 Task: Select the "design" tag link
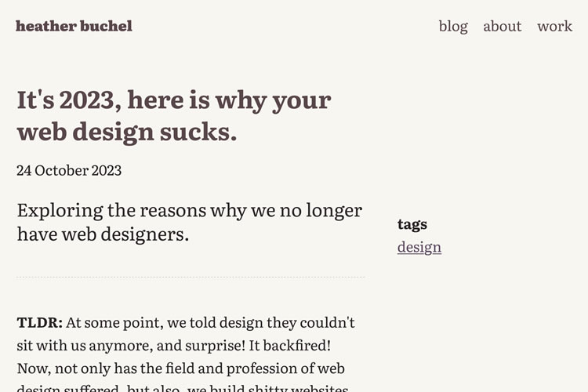419,247
